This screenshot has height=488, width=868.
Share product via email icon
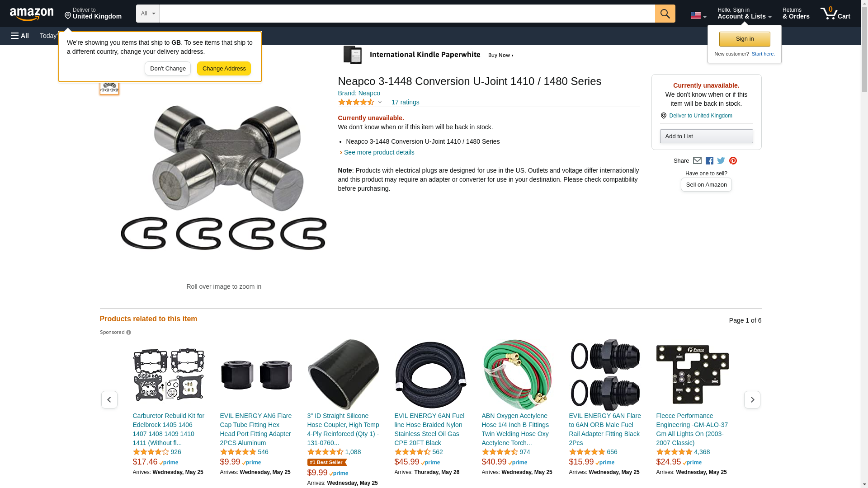click(x=697, y=161)
